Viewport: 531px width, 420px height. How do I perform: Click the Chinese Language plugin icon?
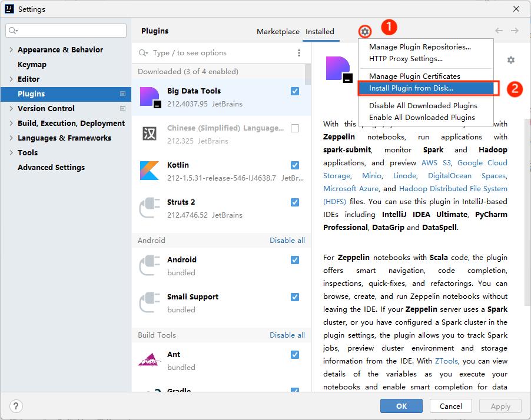coord(150,134)
